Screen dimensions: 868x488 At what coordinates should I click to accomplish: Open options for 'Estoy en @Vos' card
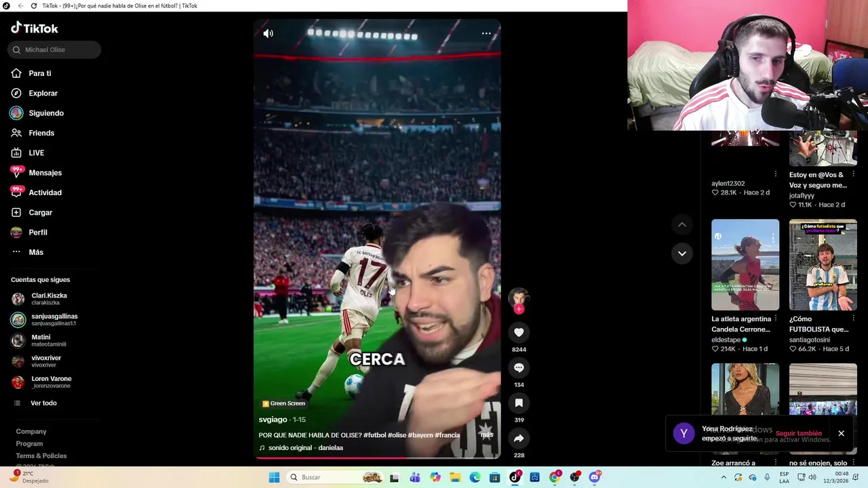[x=854, y=174]
